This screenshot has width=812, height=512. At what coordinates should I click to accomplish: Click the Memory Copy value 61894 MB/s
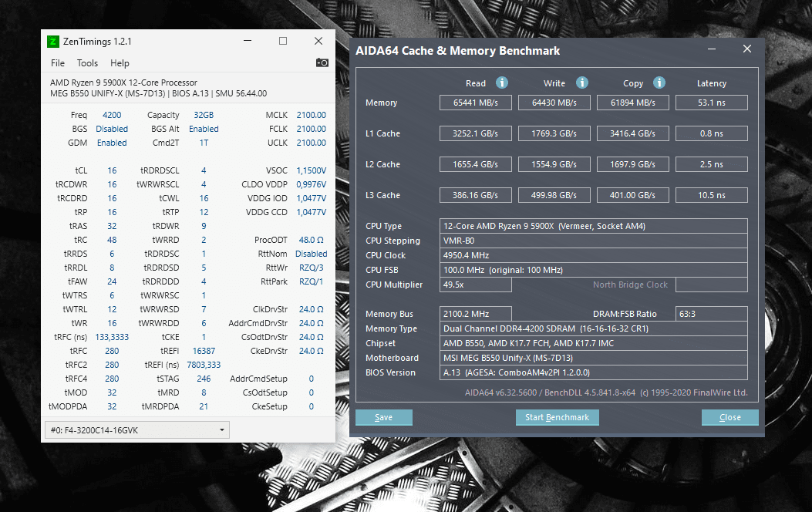(633, 103)
